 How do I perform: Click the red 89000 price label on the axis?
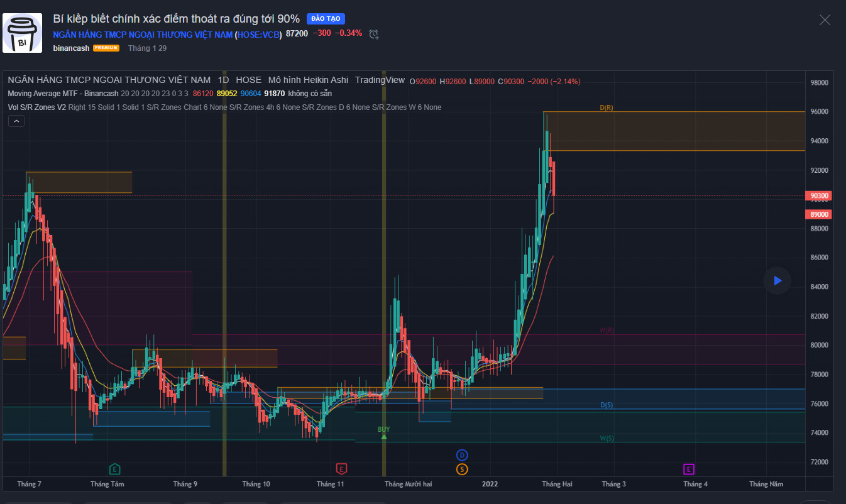click(x=819, y=214)
